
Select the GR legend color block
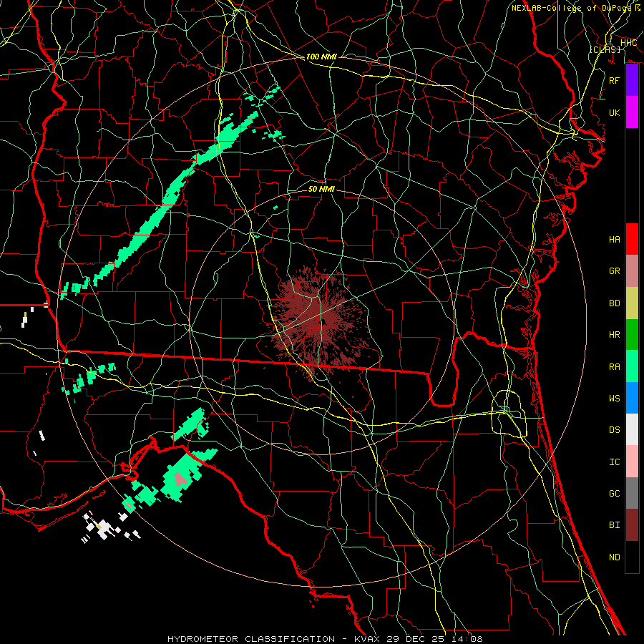(632, 271)
